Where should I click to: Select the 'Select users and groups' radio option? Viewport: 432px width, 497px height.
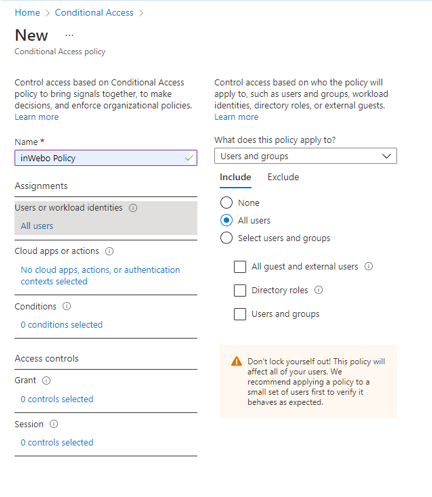tap(226, 238)
